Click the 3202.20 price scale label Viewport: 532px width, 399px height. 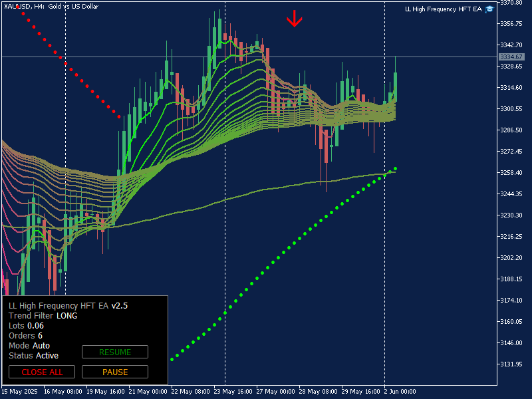(x=511, y=257)
